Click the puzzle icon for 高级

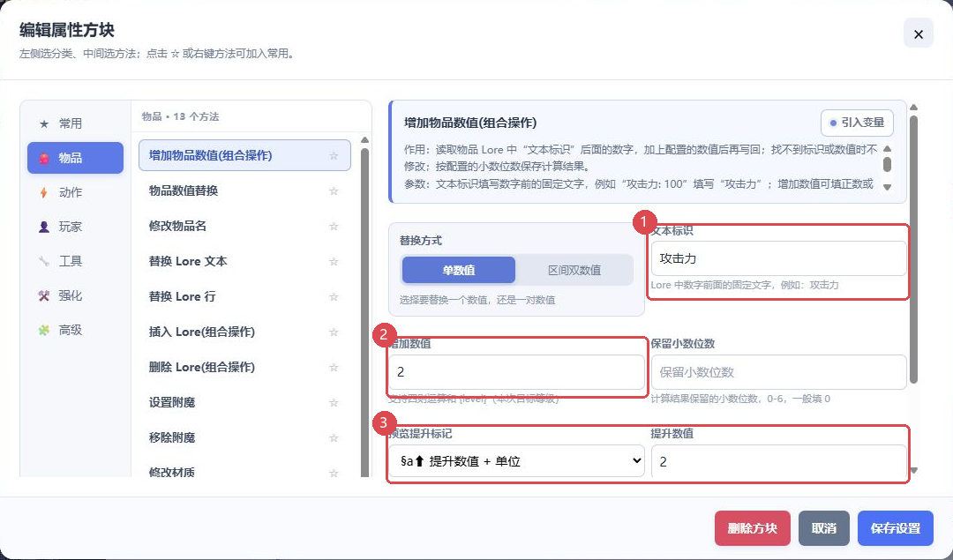click(x=44, y=331)
